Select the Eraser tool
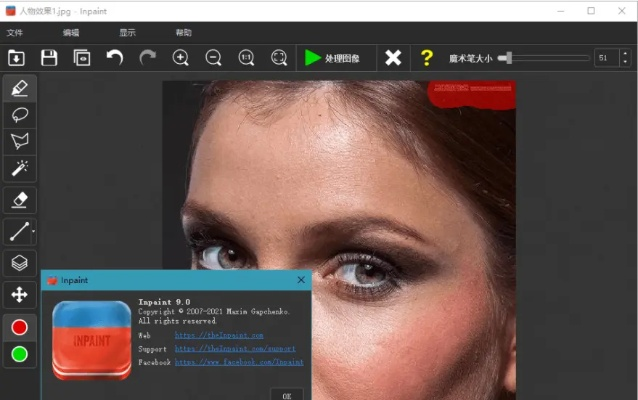Viewport: 638px width, 400px height. [19, 200]
